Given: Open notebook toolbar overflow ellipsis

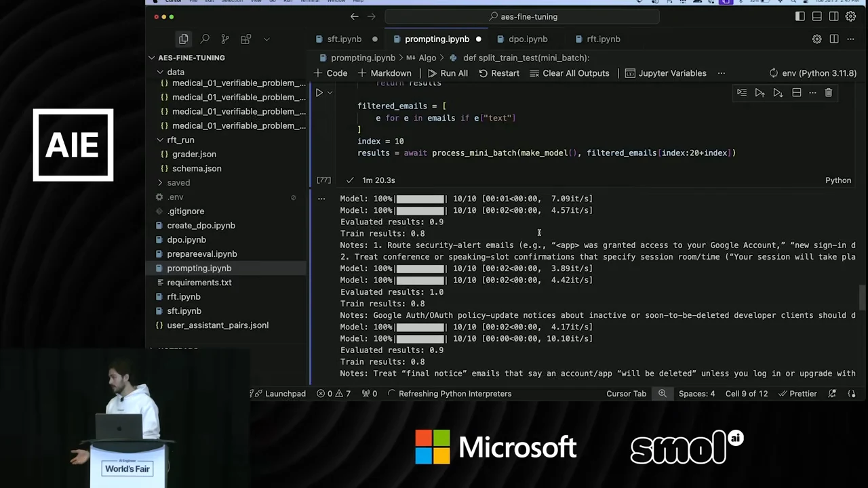Looking at the screenshot, I should pyautogui.click(x=722, y=73).
